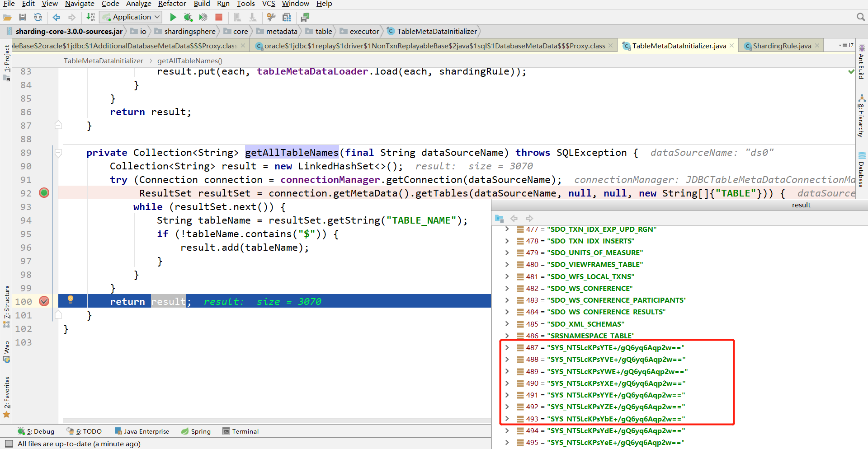This screenshot has width=868, height=449.
Task: Run the Application configuration
Action: pos(173,17)
